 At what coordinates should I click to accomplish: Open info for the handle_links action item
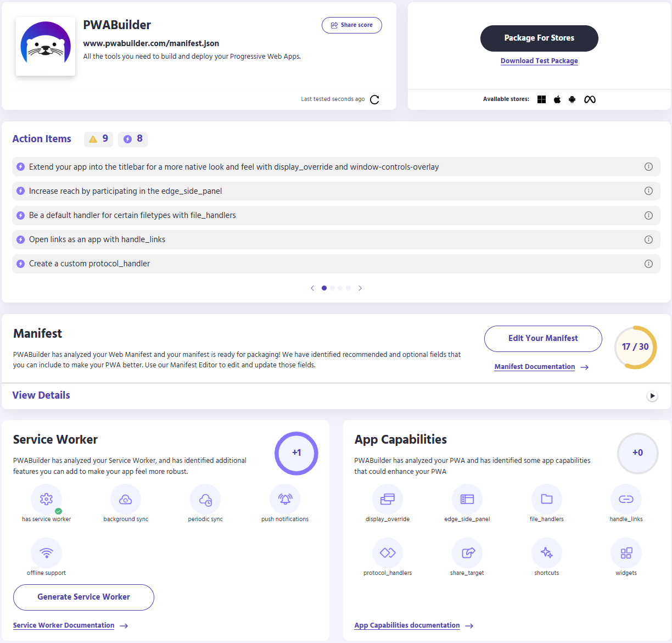tap(648, 239)
